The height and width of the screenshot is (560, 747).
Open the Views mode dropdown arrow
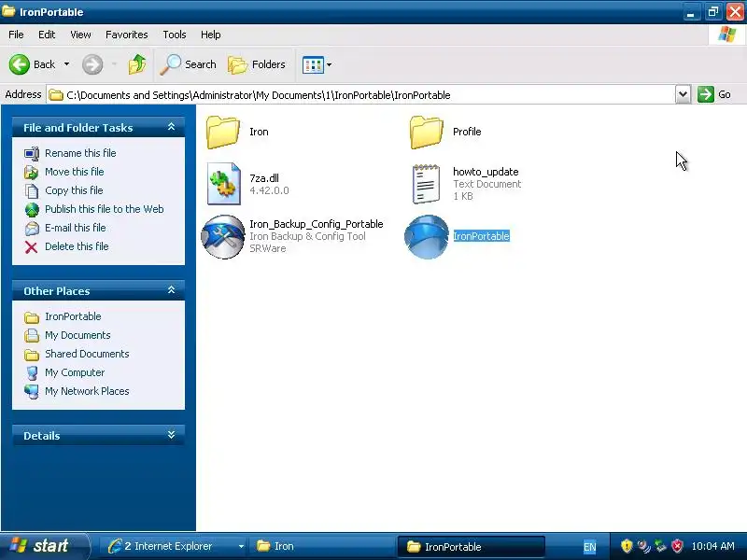click(x=329, y=64)
